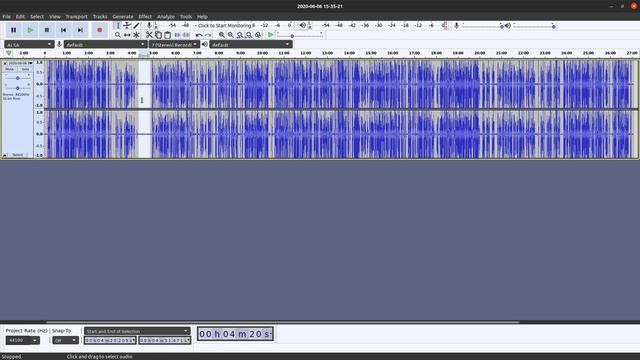Copy the selection using the copy icon
The width and height of the screenshot is (640, 360).
tap(158, 35)
